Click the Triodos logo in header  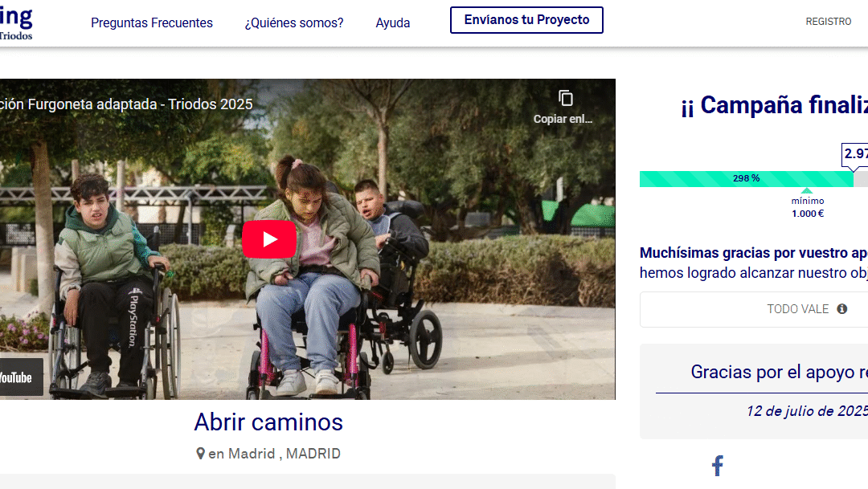tap(16, 23)
